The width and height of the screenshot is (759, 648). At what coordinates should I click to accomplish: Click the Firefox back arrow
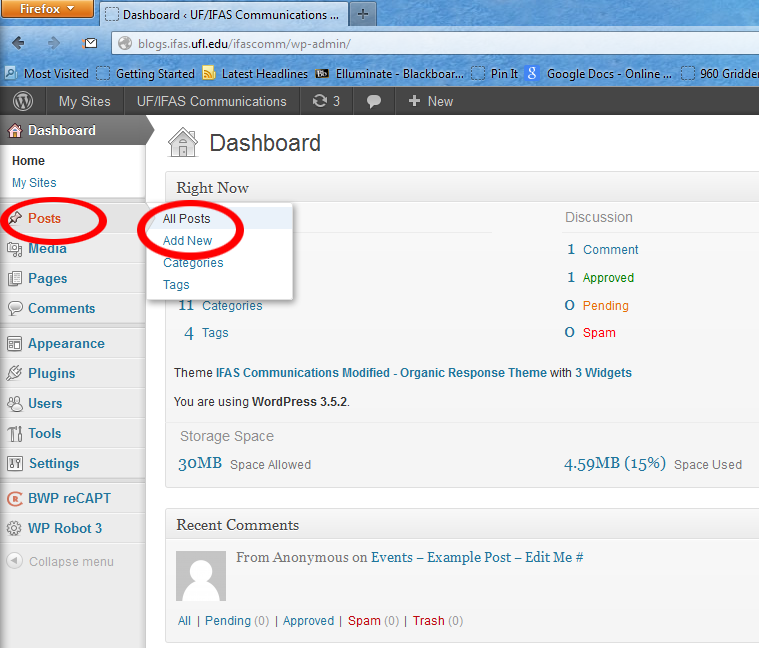(18, 43)
